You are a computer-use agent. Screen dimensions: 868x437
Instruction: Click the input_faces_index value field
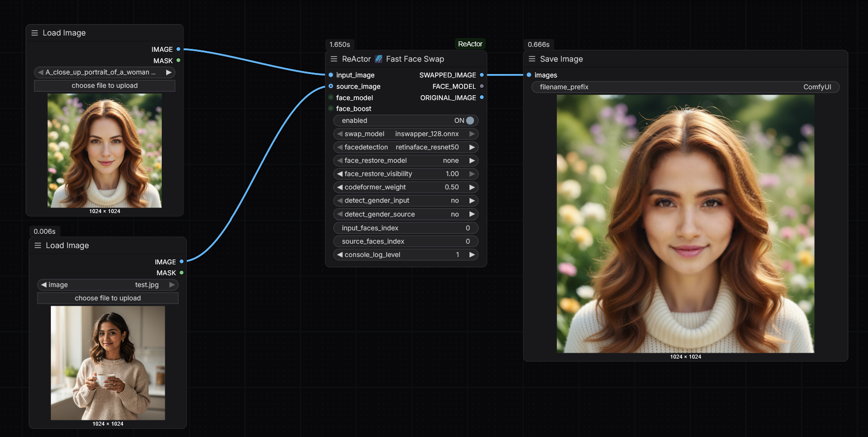(x=405, y=228)
